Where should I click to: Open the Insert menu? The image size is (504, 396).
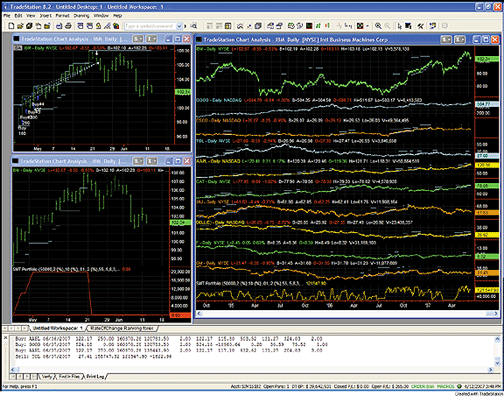[x=45, y=16]
